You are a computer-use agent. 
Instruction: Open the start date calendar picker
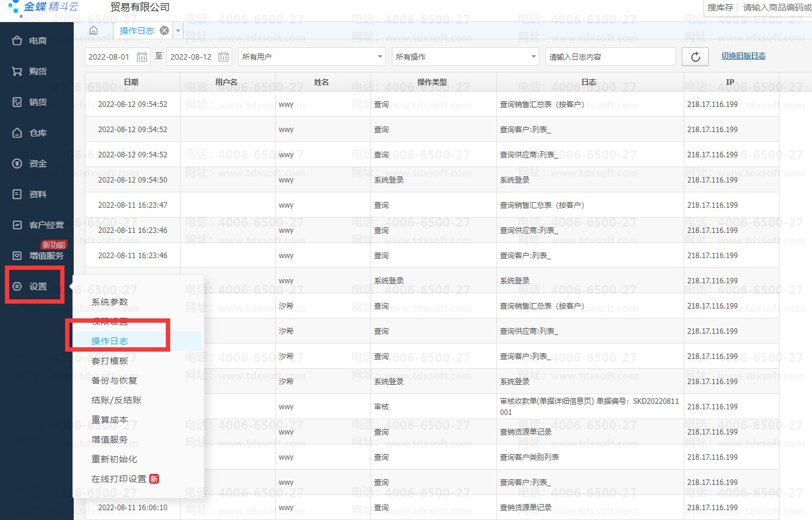pyautogui.click(x=142, y=57)
